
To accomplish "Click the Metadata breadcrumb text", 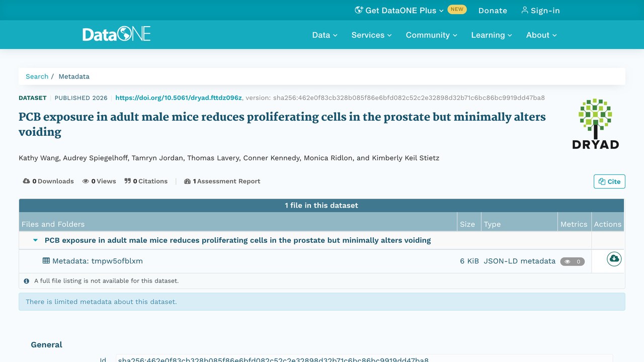I will [74, 76].
